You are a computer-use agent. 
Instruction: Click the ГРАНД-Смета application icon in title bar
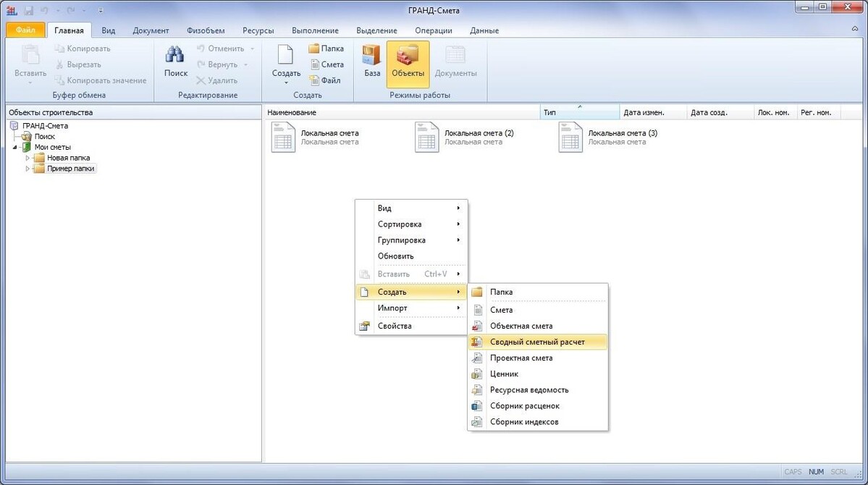pos(12,11)
